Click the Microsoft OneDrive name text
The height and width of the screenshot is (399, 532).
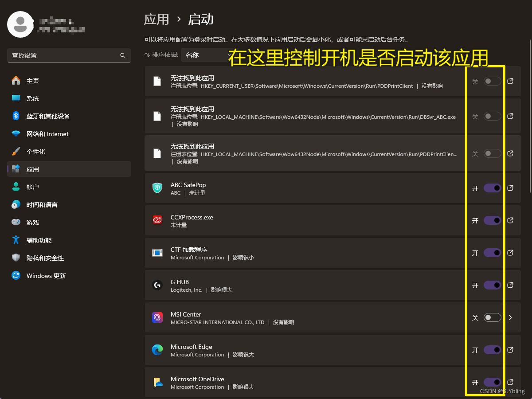pos(197,379)
